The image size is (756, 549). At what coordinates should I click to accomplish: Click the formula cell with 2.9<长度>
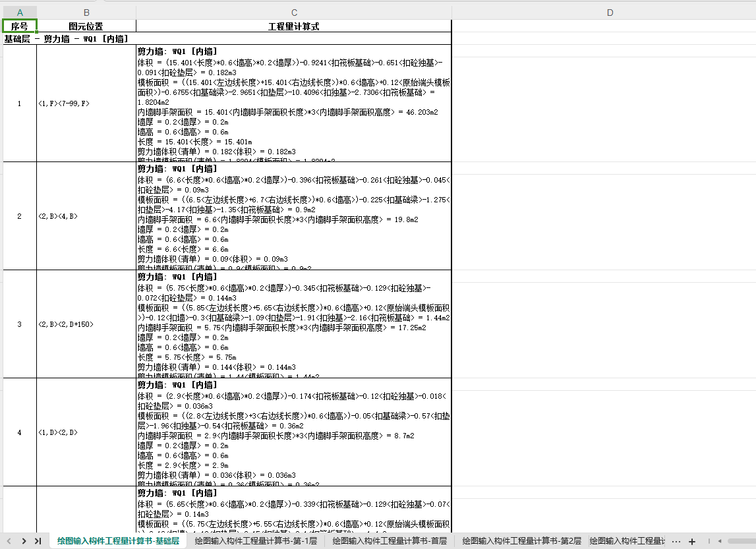pos(294,432)
